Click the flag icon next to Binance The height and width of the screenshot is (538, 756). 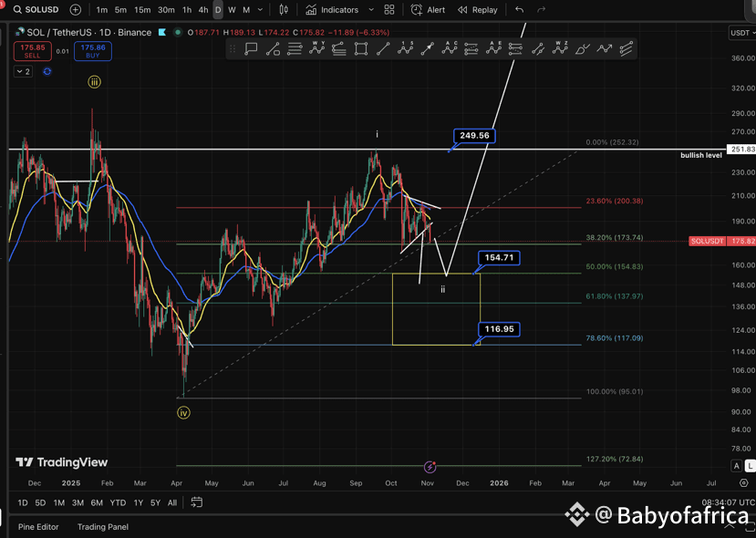[x=162, y=32]
